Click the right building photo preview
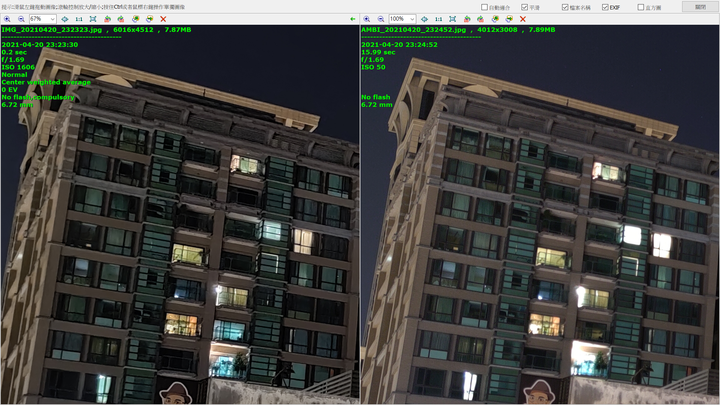The width and height of the screenshot is (720, 405). [540, 214]
